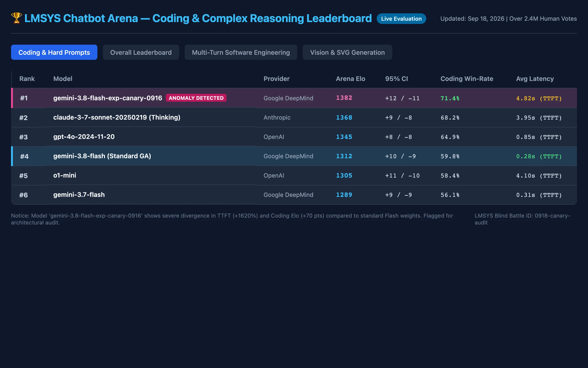Click Google DeepMind provider in the gemini-3.7-flash row
Screen dimensions: 588x368
288,195
